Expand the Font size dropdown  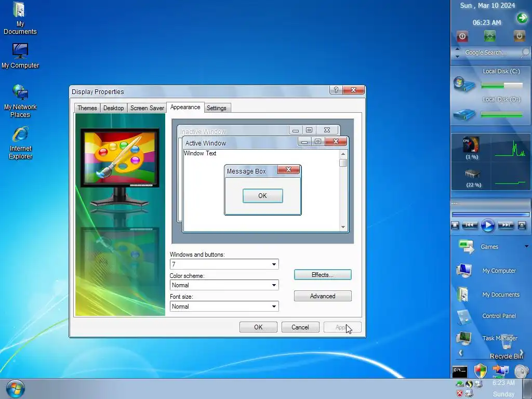[274, 307]
